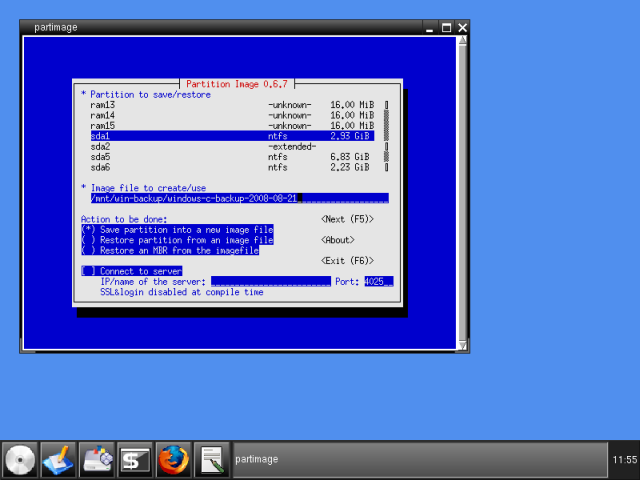Viewport: 640px width, 480px height.
Task: Select the sda1 ntfs partition row
Action: (x=232, y=136)
